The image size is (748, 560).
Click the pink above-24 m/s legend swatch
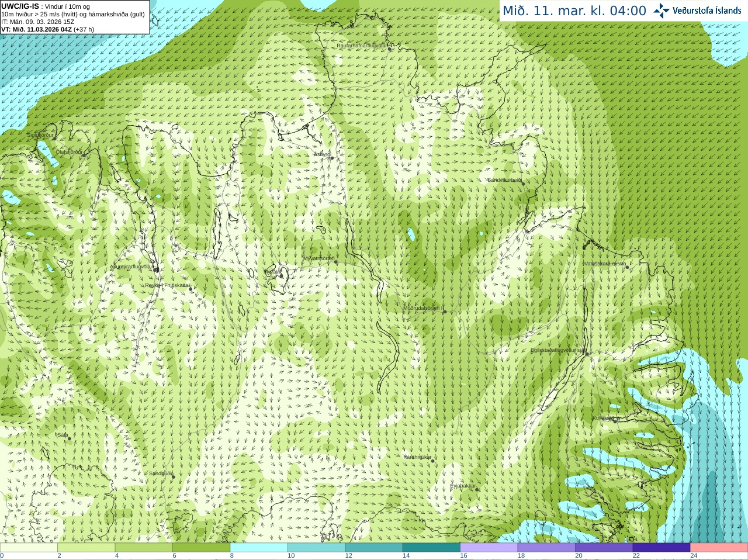tap(719, 548)
